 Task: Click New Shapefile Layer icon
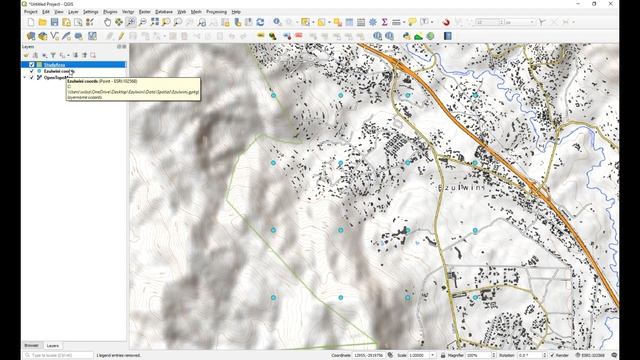[54, 36]
